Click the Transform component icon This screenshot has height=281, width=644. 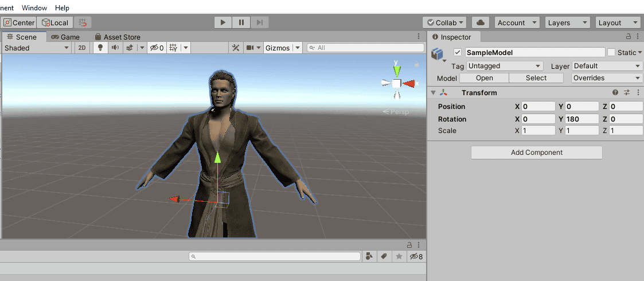pyautogui.click(x=444, y=93)
